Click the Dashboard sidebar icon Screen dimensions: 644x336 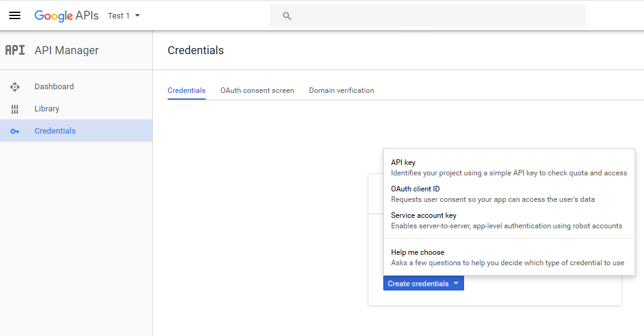click(15, 87)
